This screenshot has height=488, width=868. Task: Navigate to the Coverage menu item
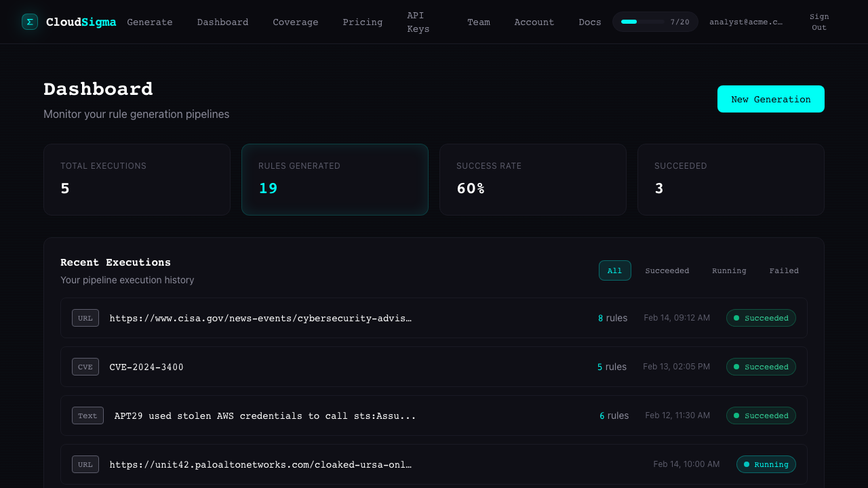(296, 22)
